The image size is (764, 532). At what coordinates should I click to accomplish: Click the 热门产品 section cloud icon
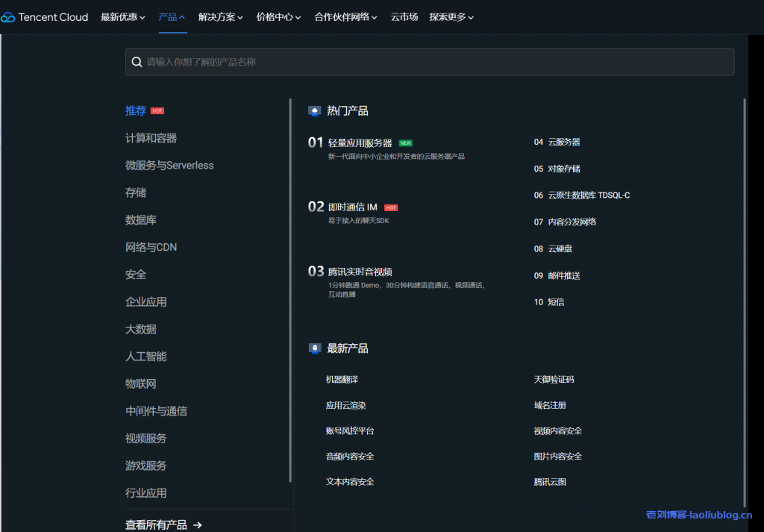[x=314, y=110]
